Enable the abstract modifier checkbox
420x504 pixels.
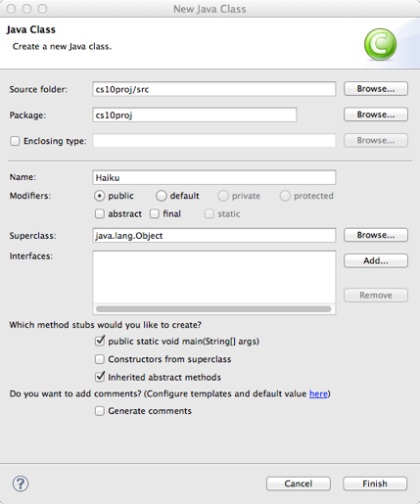[x=100, y=213]
